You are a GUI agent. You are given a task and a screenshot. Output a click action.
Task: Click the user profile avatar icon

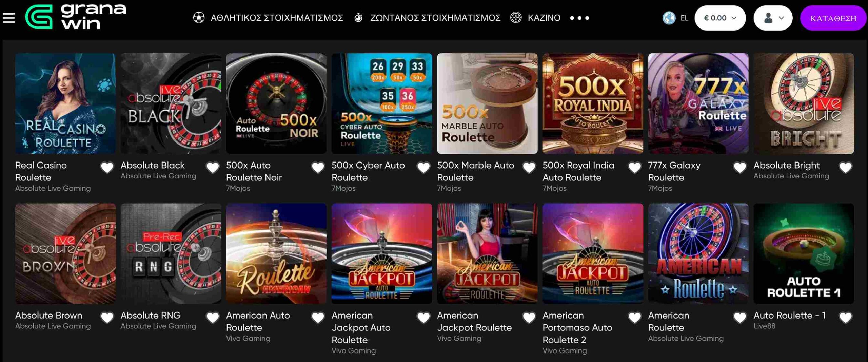click(x=768, y=18)
